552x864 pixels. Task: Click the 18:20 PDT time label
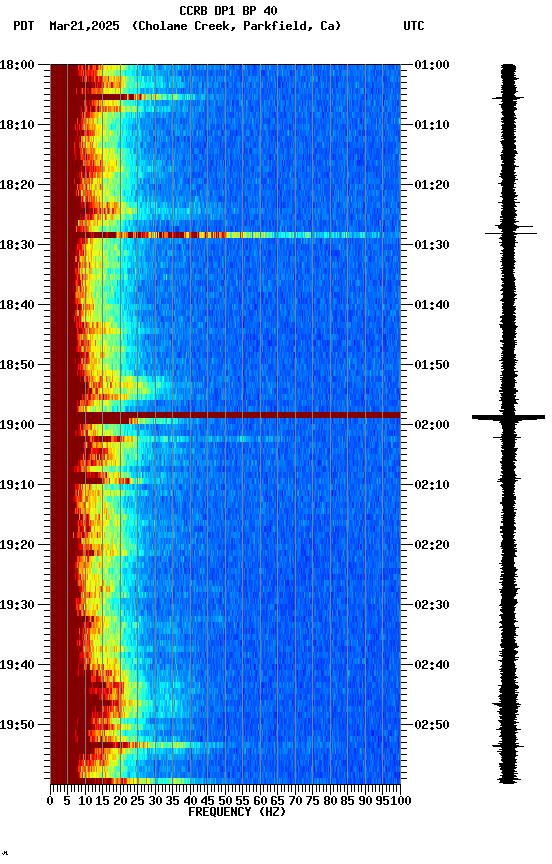(x=17, y=185)
